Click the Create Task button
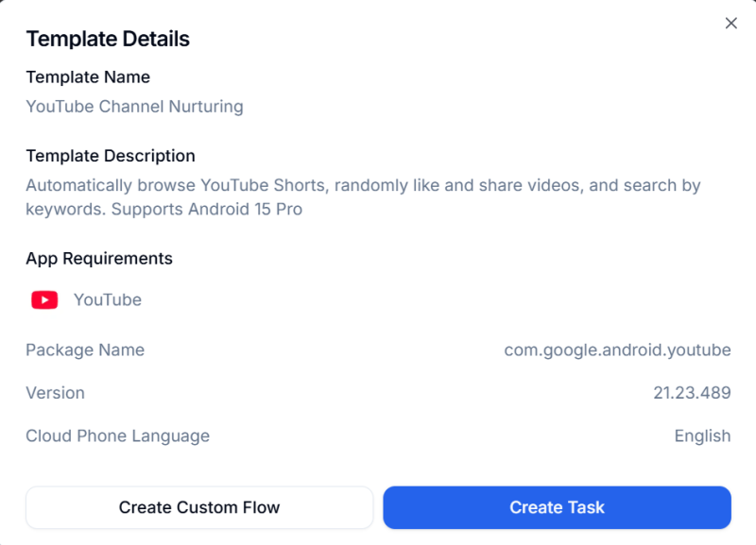The height and width of the screenshot is (545, 756). (557, 507)
